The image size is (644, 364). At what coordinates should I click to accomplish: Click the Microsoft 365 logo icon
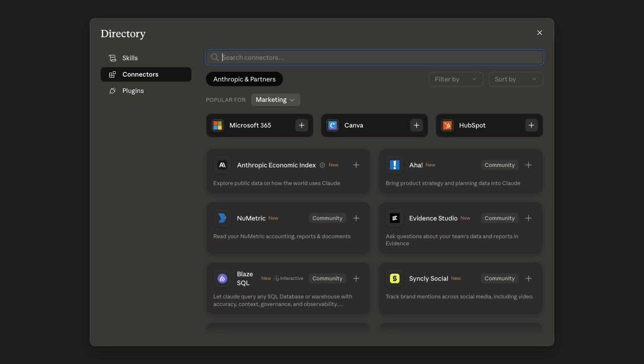218,125
